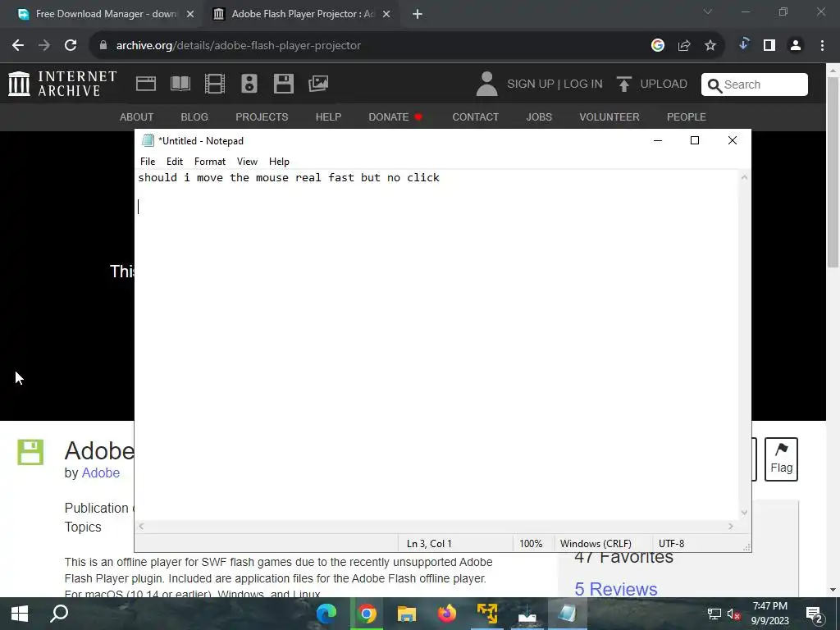Image resolution: width=840 pixels, height=630 pixels.
Task: Open Notepad Edit menu
Action: (x=175, y=162)
